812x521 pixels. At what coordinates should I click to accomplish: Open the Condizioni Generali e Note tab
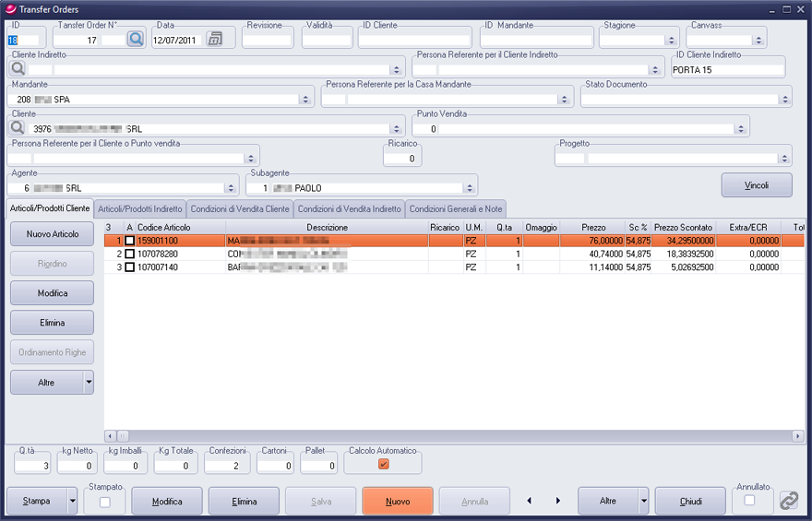(x=456, y=209)
